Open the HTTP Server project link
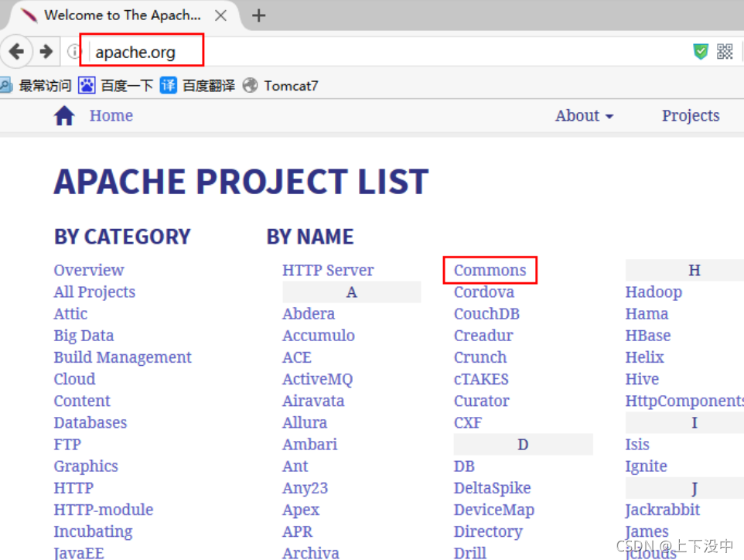Viewport: 744px width, 560px height. click(328, 270)
